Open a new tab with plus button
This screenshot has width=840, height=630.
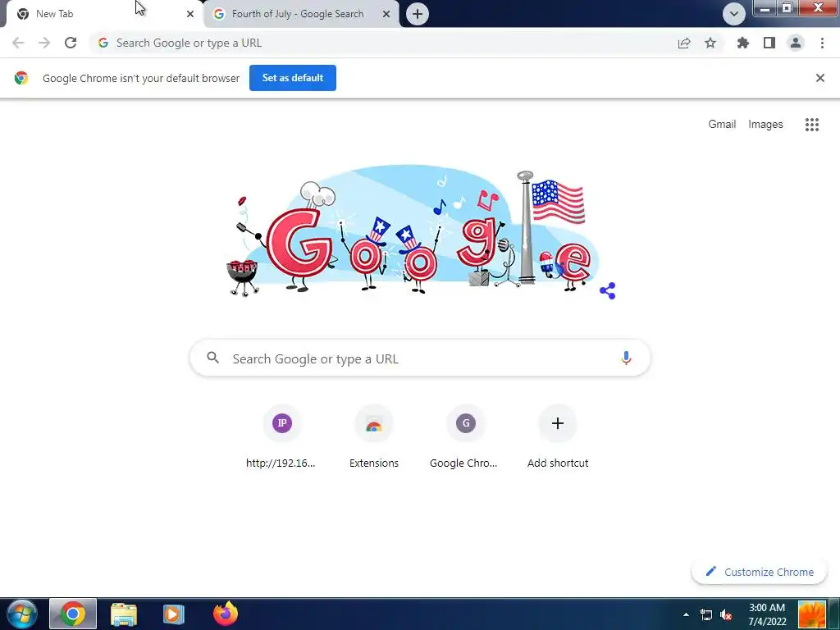click(x=418, y=14)
